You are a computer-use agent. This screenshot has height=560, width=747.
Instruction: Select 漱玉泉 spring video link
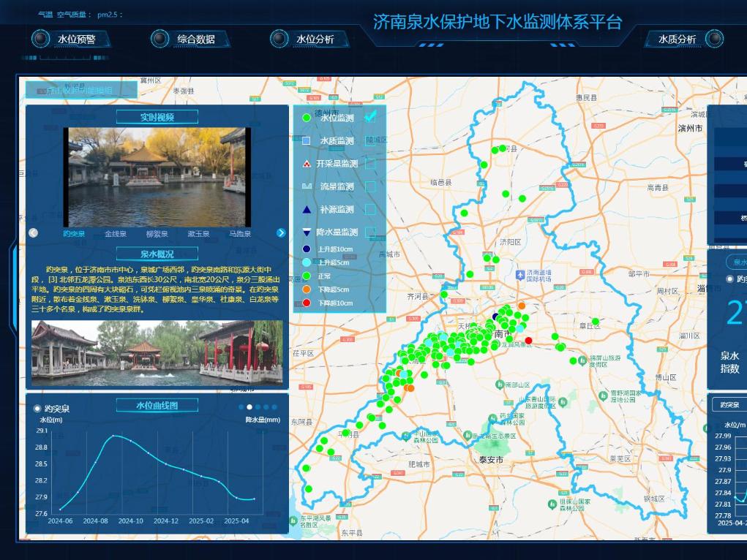(x=198, y=234)
